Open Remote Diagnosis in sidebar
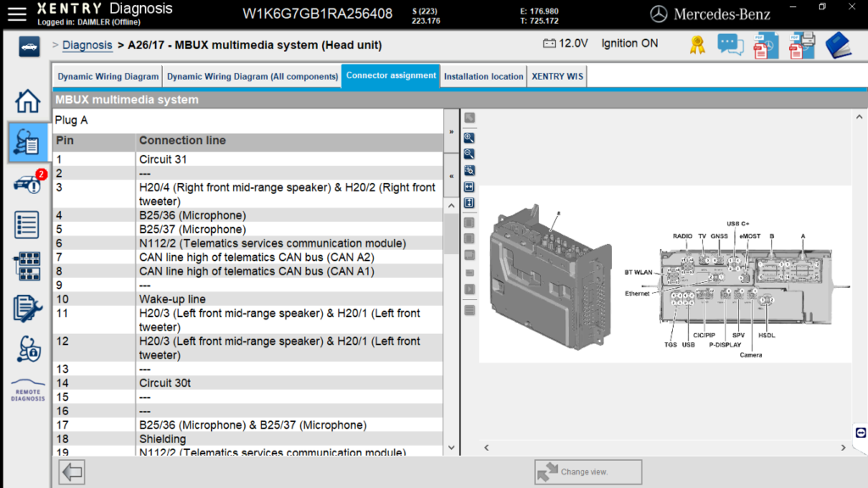The image size is (868, 488). pos(27,391)
